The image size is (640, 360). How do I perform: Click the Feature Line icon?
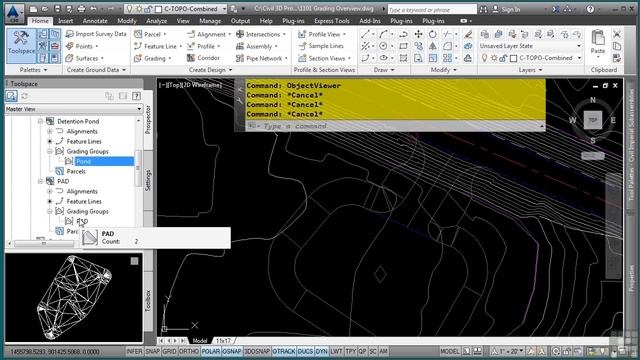click(x=138, y=46)
